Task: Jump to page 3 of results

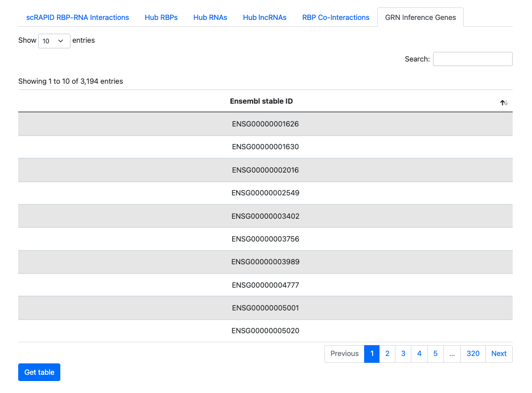Action: (403, 354)
